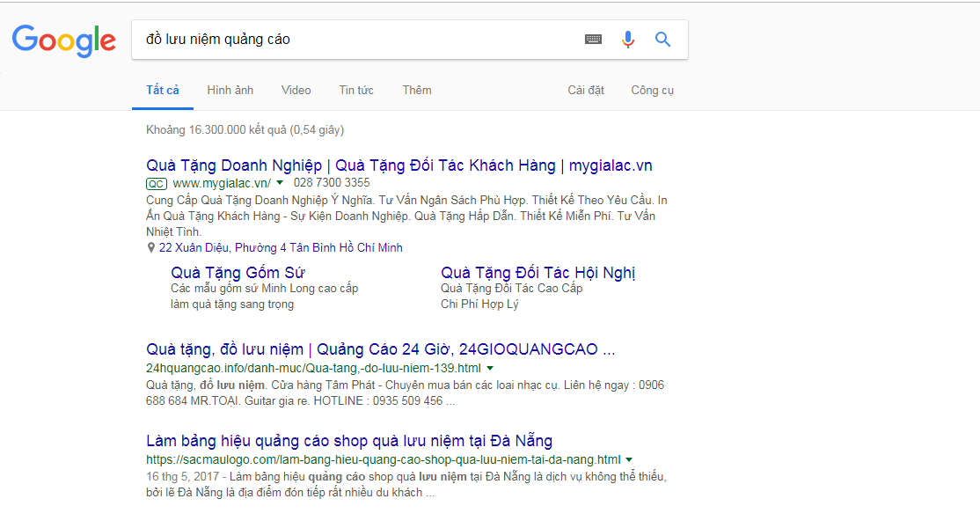Open the Làm bảng hiệu quảng cáo Đà Nẵng result
Image resolution: width=980 pixels, height=521 pixels.
[349, 441]
